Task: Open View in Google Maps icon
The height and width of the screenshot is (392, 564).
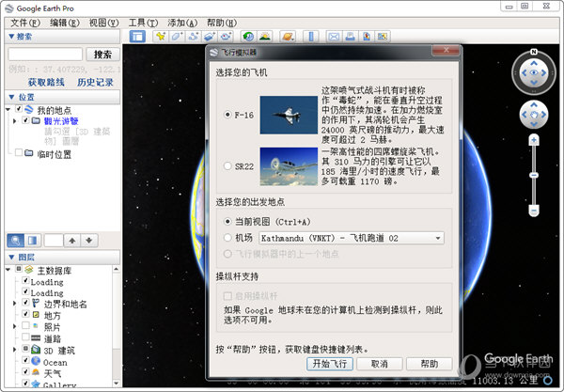Action: click(383, 37)
